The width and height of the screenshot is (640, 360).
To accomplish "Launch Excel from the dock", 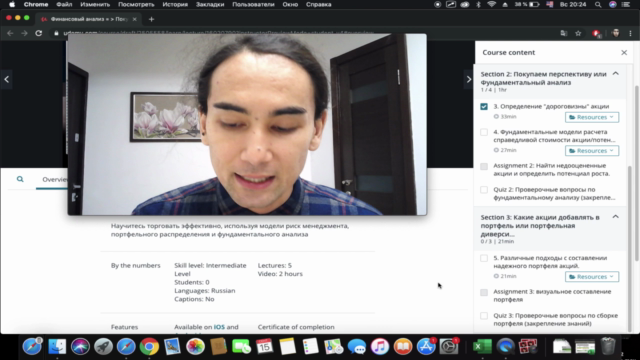I will click(x=482, y=346).
